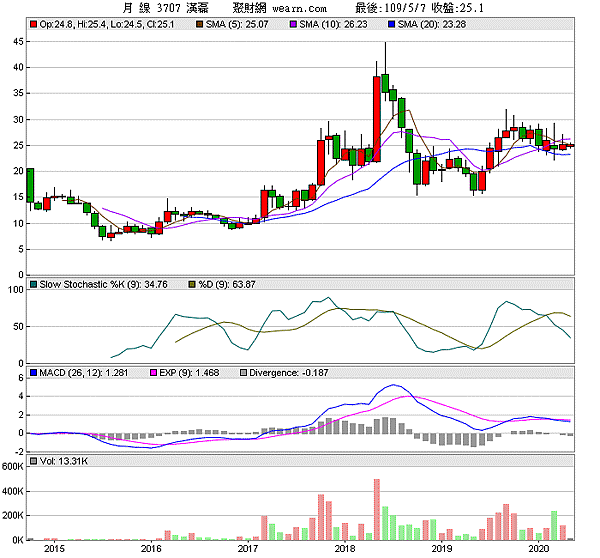
Task: Select the 'Op:24.8, Hi:25.4, Lo:24.5, Cl:25.1' text
Action: coord(107,24)
